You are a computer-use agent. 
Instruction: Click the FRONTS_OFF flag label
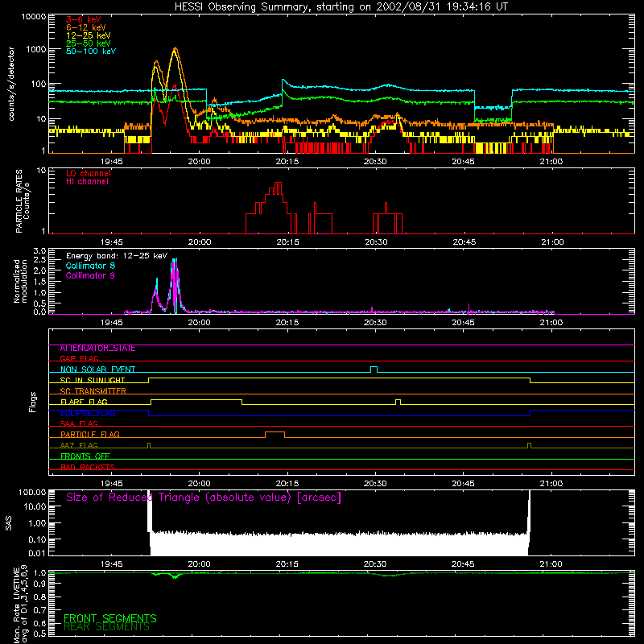[85, 456]
